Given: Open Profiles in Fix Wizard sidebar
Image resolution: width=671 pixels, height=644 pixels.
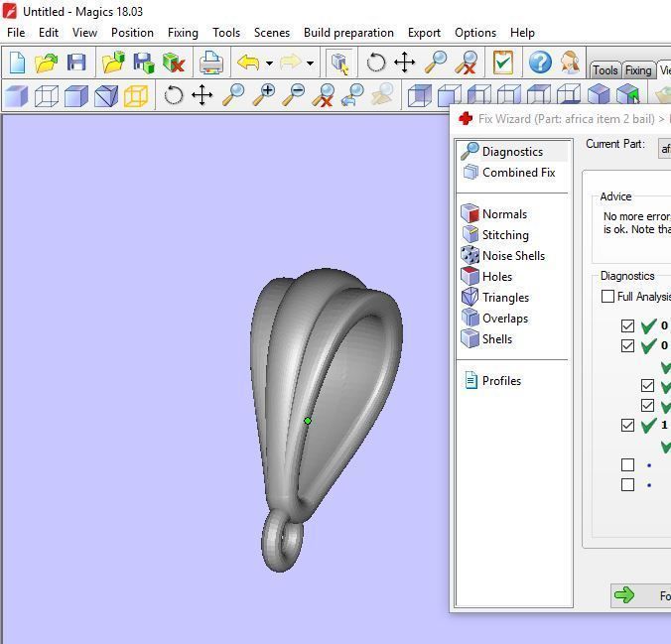Looking at the screenshot, I should [492, 380].
